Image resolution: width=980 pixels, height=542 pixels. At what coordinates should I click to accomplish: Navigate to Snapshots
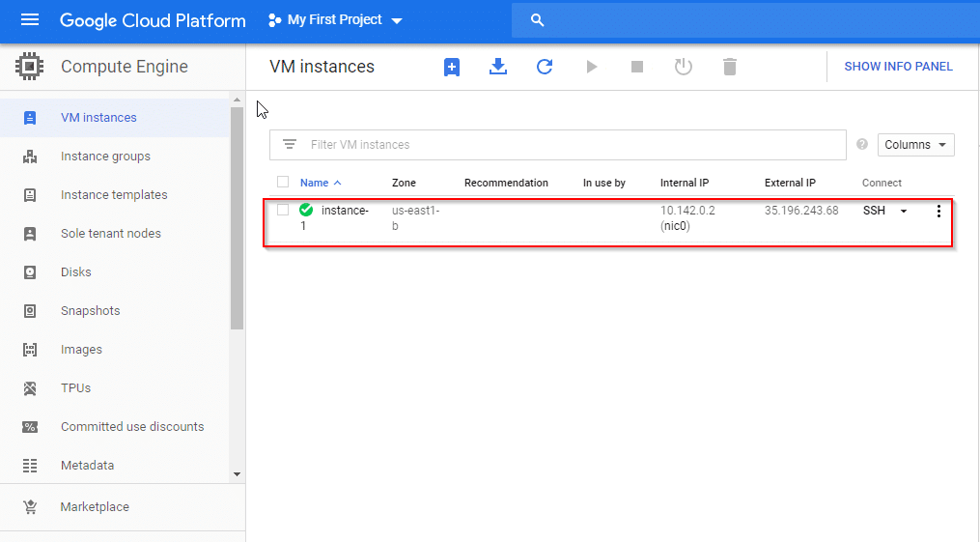click(90, 311)
